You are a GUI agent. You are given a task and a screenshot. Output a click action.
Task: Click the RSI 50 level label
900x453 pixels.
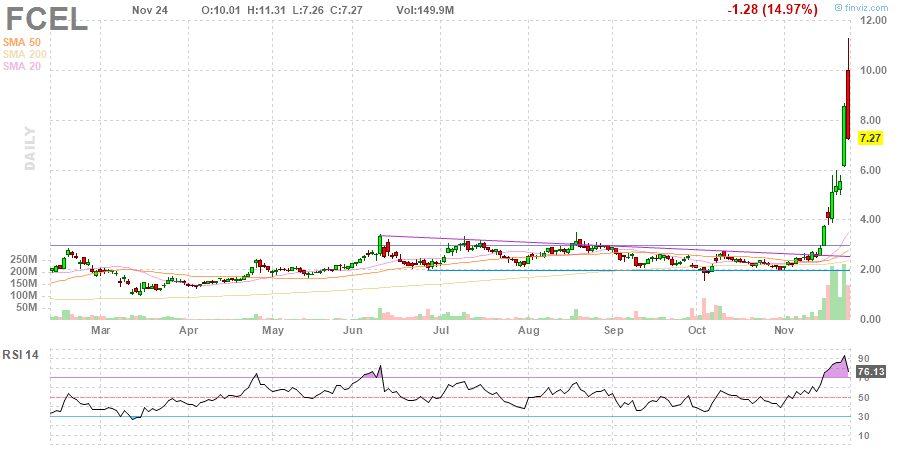point(863,397)
